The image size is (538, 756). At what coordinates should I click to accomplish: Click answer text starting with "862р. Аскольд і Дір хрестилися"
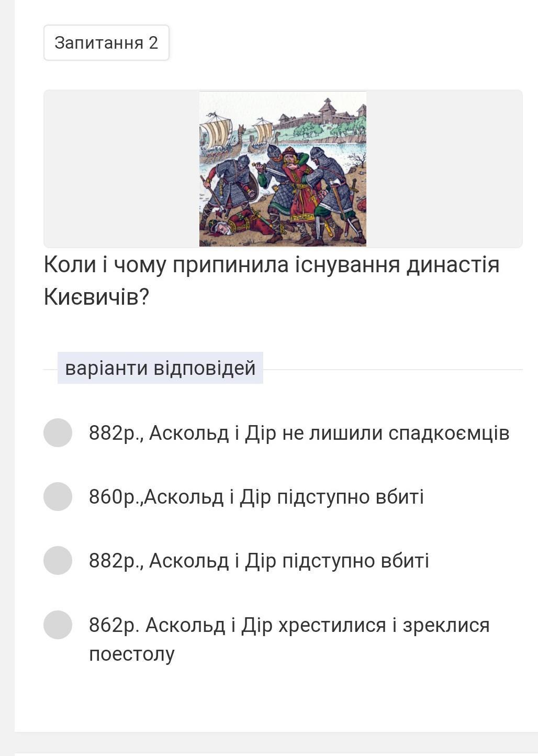click(289, 625)
